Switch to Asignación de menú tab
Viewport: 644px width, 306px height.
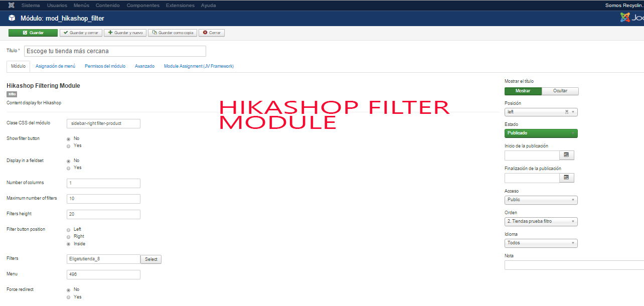click(55, 66)
